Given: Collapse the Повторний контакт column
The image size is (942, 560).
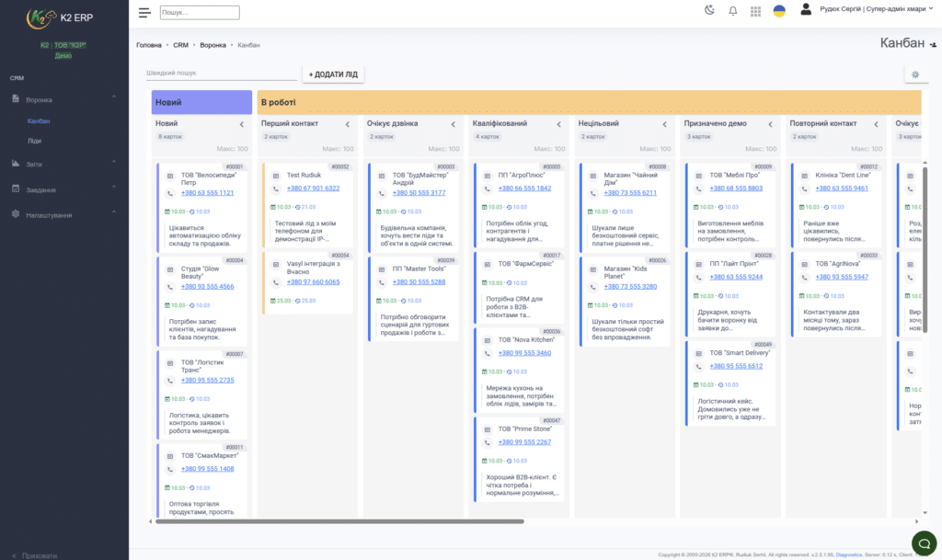Looking at the screenshot, I should [876, 124].
